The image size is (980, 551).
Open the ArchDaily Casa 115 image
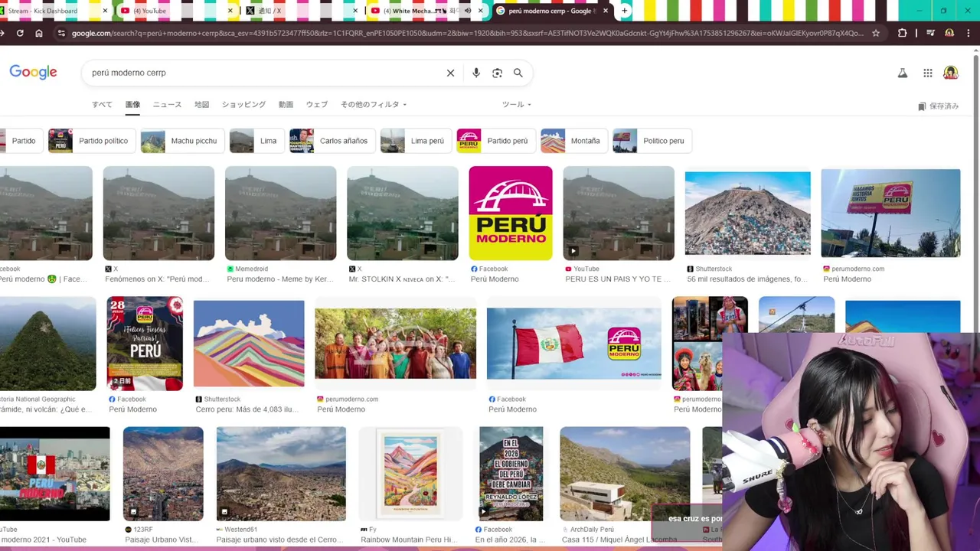[x=625, y=474]
